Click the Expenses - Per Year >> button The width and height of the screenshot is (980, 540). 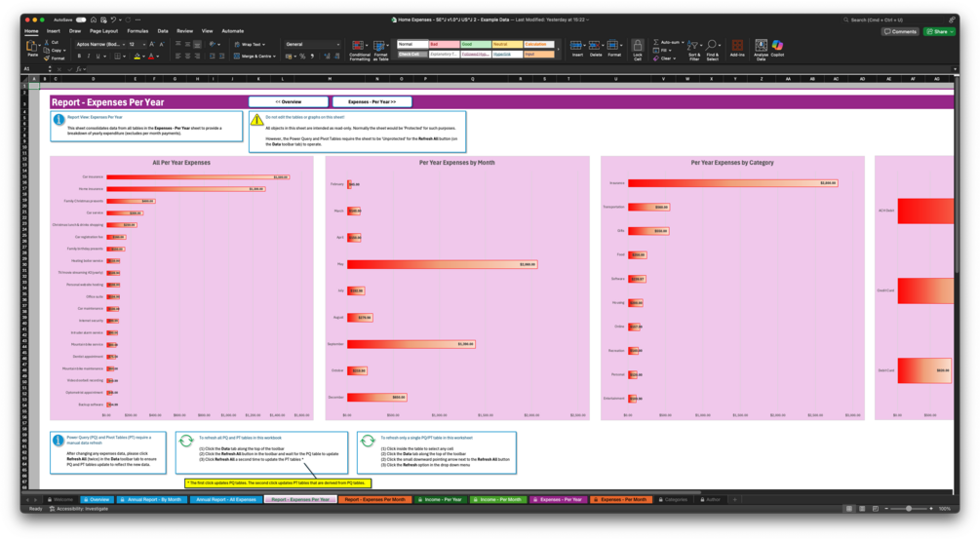point(372,101)
